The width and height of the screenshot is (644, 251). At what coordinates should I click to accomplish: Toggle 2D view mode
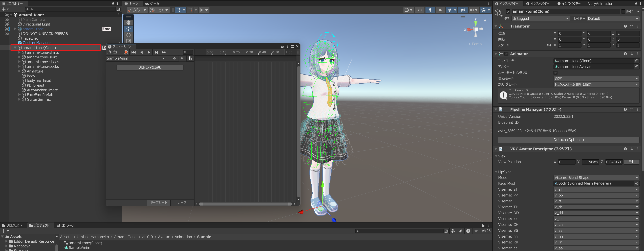pyautogui.click(x=419, y=10)
